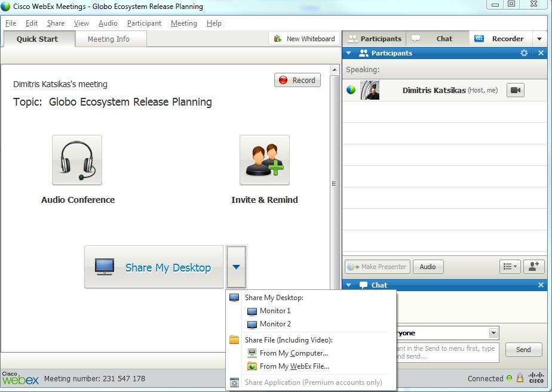This screenshot has width=552, height=392.
Task: Click the Audio button in Participants panel
Action: tap(428, 267)
